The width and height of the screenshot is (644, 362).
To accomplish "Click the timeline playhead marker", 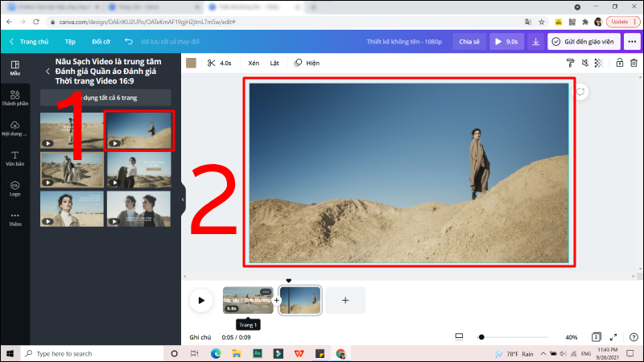I will pyautogui.click(x=289, y=281).
